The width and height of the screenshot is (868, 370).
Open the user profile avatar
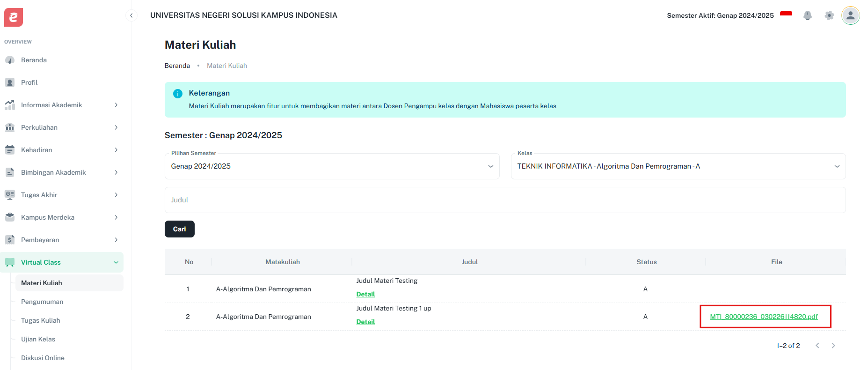point(851,15)
